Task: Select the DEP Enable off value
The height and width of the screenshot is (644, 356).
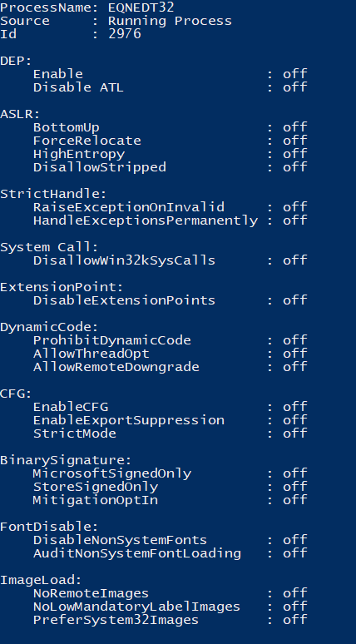Action: (x=294, y=74)
